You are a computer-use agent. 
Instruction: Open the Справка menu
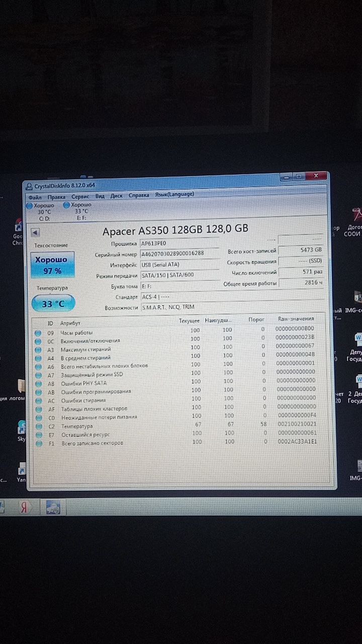[139, 195]
